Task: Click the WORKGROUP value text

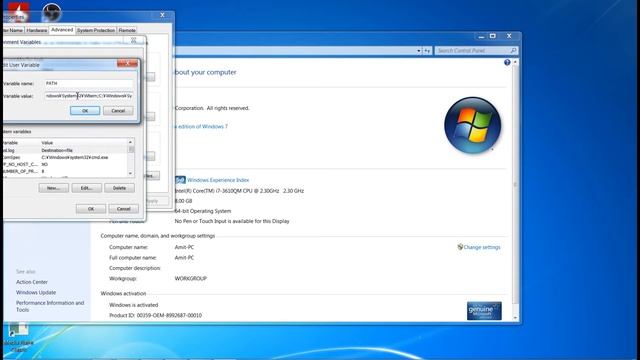Action: point(191,278)
